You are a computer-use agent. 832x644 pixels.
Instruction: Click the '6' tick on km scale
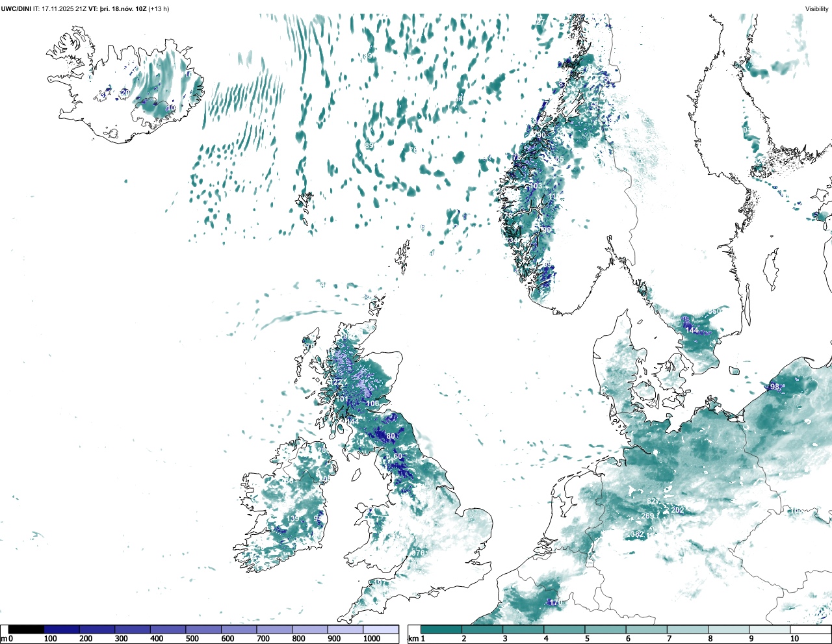[628, 639]
